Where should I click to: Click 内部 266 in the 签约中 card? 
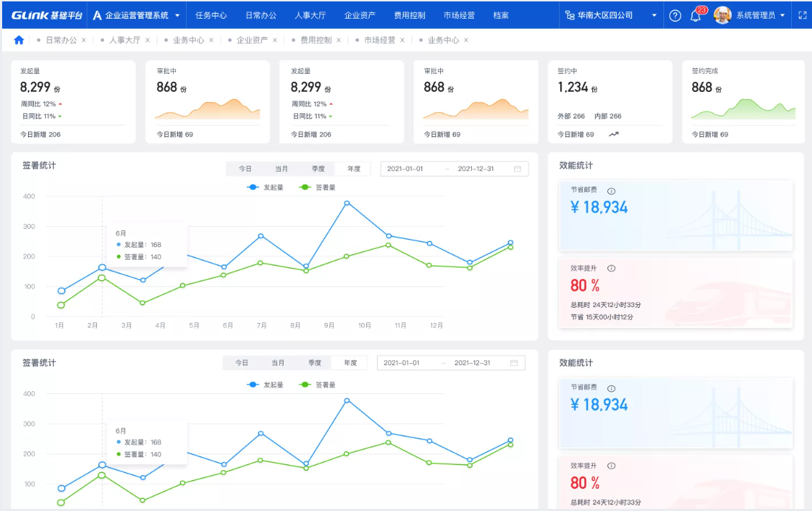click(608, 116)
